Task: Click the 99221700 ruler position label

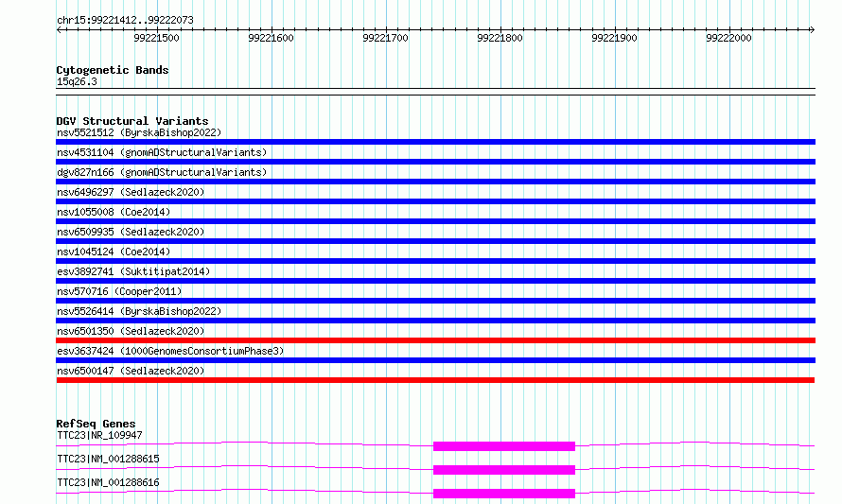Action: click(x=385, y=38)
